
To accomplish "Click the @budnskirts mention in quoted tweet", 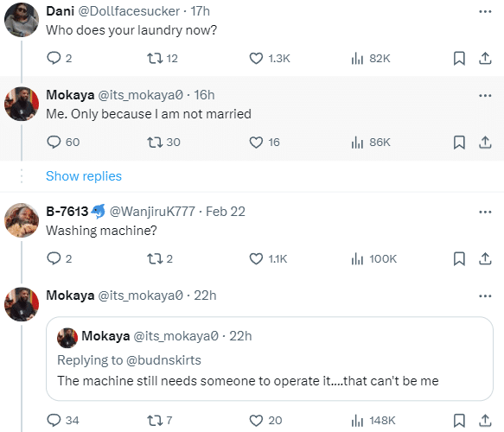I will point(163,360).
